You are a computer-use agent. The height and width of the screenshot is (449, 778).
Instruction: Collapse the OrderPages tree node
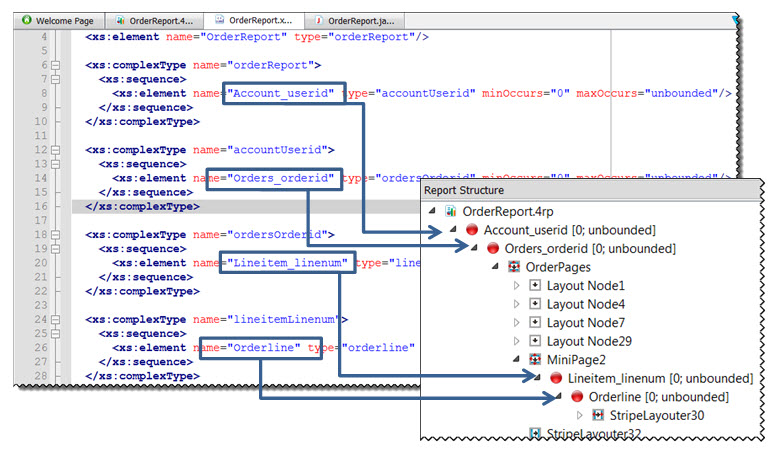pyautogui.click(x=497, y=267)
